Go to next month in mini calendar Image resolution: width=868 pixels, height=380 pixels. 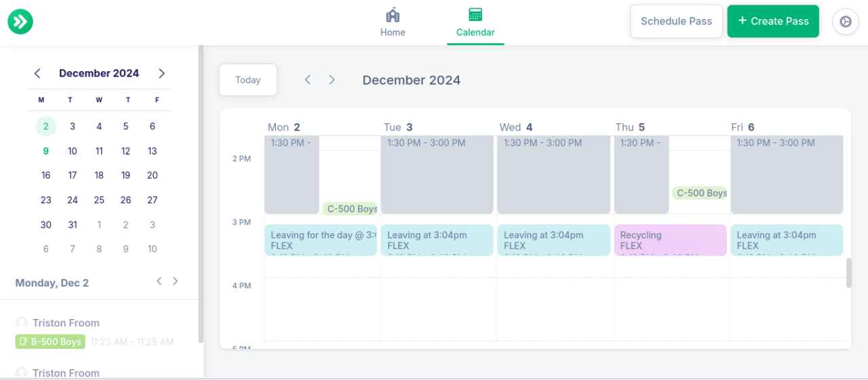(x=161, y=73)
